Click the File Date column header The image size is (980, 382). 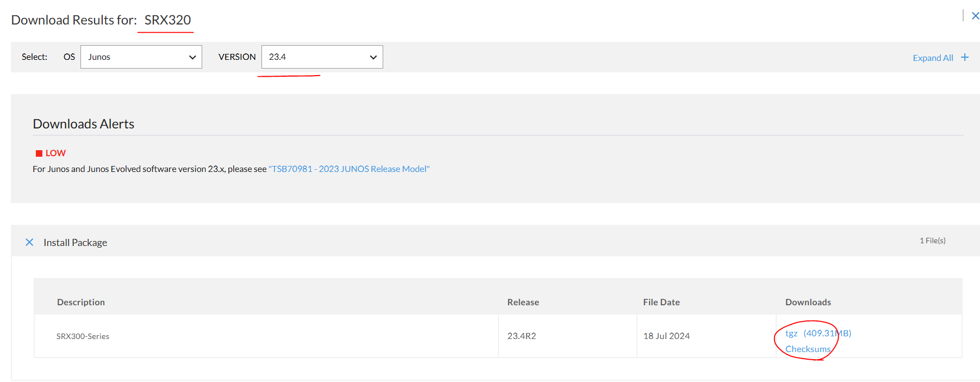(661, 302)
